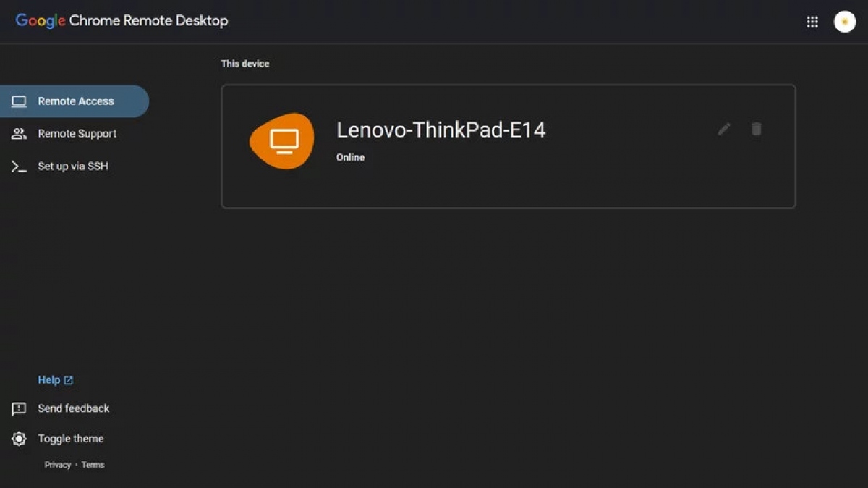Open the account profile avatar
This screenshot has width=868, height=488.
point(844,22)
